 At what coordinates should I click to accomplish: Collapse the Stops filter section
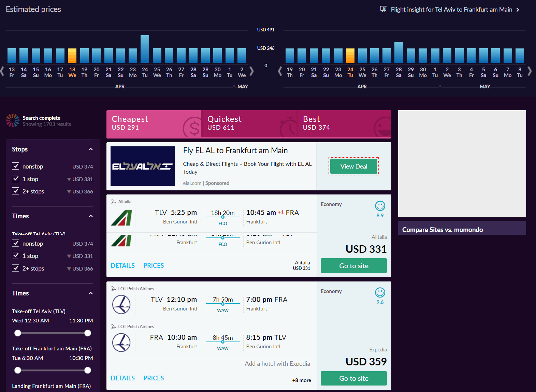91,149
